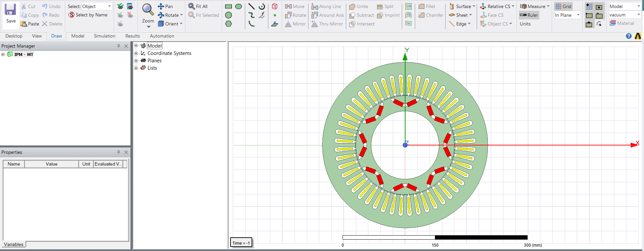Select the Draw Spline tool

click(x=252, y=15)
